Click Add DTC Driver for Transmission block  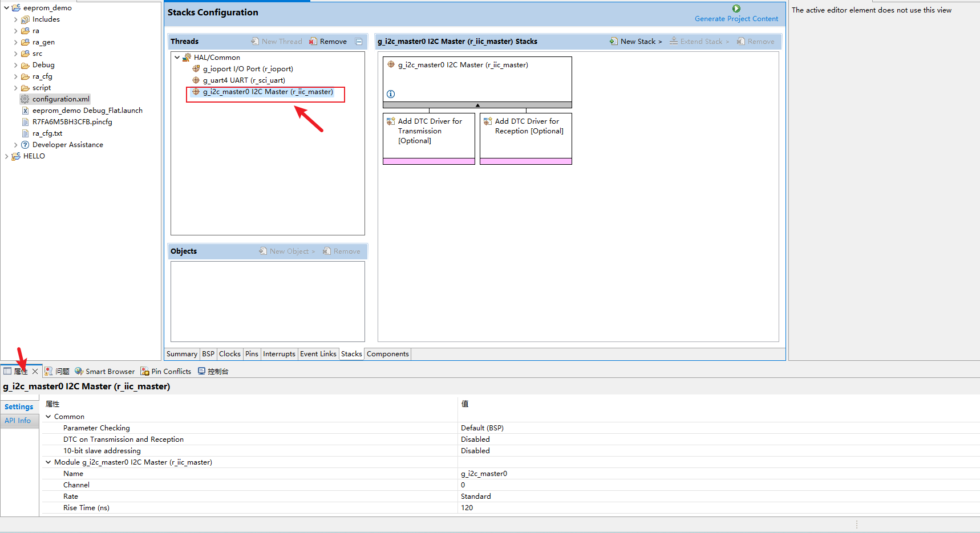point(429,139)
